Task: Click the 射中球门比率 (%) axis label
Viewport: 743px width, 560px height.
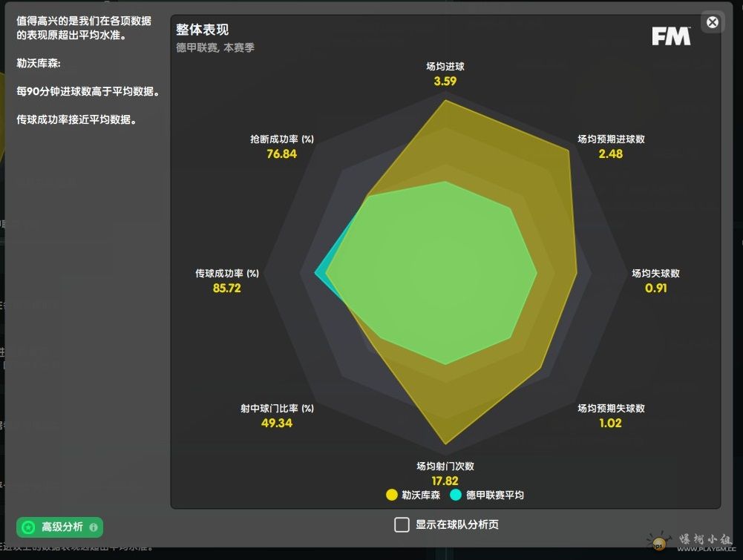Action: tap(277, 409)
